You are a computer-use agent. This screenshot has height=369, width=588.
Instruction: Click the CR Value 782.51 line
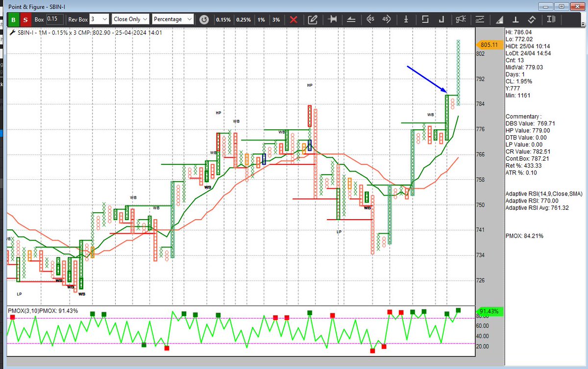528,152
